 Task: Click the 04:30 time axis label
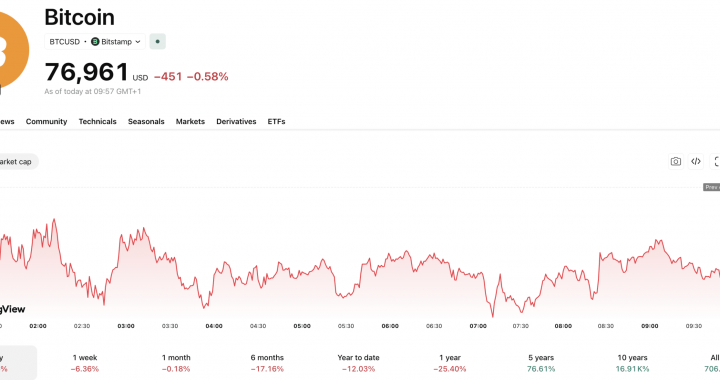[258, 326]
